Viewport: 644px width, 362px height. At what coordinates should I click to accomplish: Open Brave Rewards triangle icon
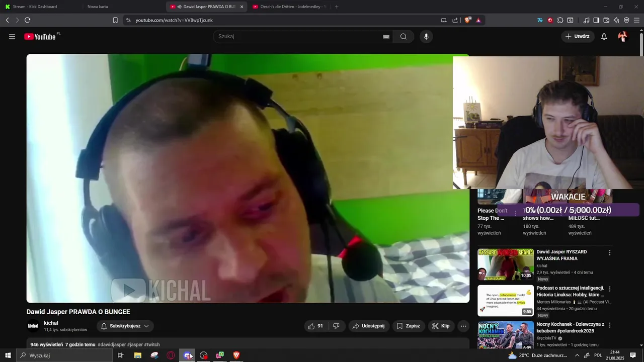point(478,20)
